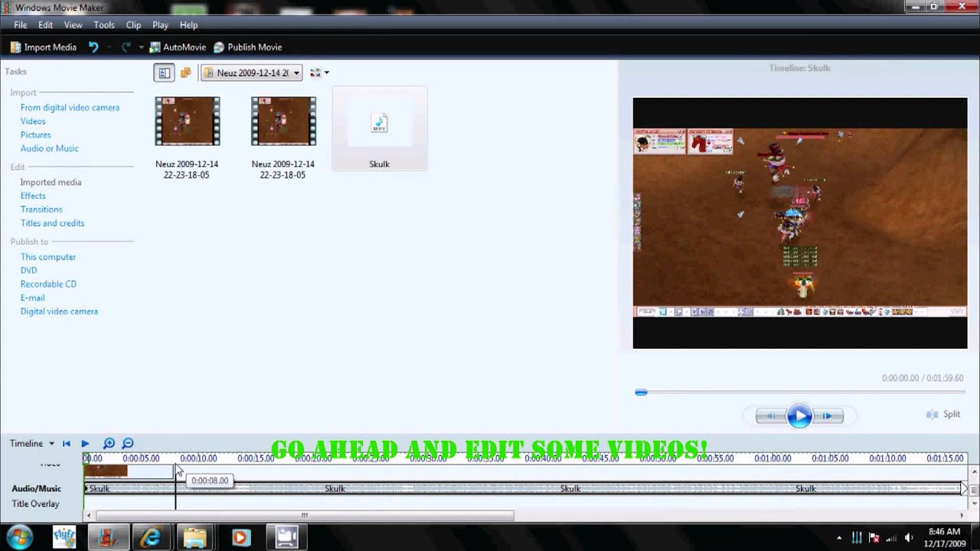
Task: Zoom out the timeline
Action: (128, 443)
